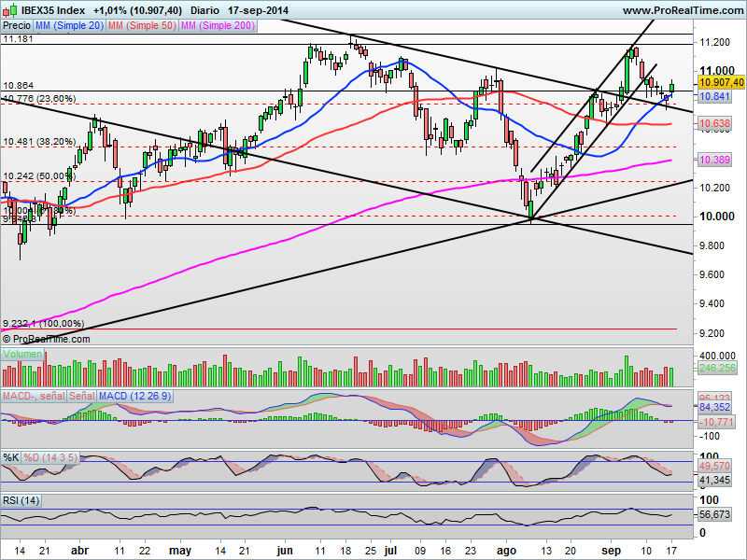Click the www.ProRealTime.com link at top right
747x560 pixels.
(683, 10)
